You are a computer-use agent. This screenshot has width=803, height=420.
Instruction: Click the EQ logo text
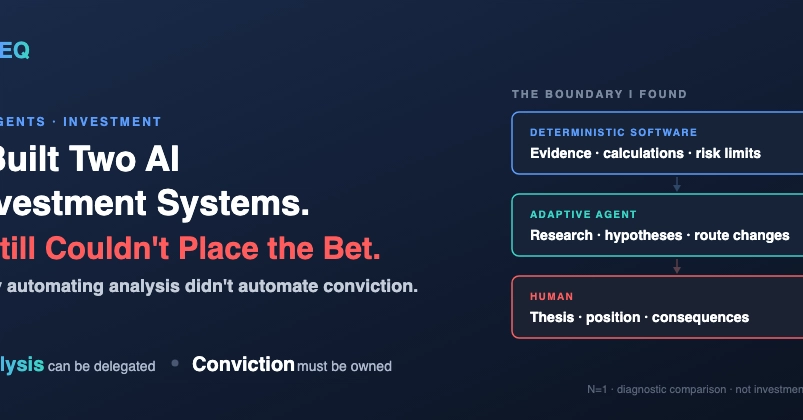point(14,50)
